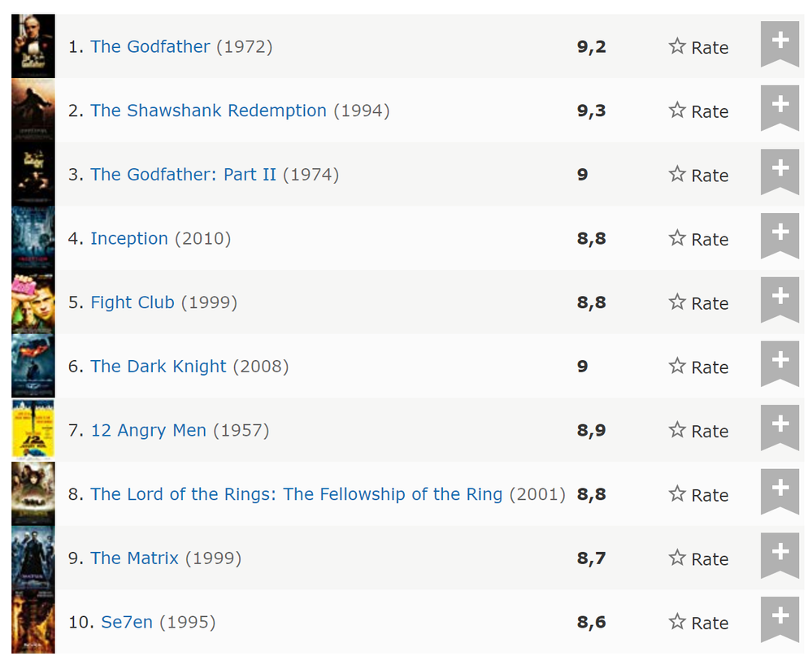
Task: Click the Inception poster thumbnail
Action: tap(33, 237)
